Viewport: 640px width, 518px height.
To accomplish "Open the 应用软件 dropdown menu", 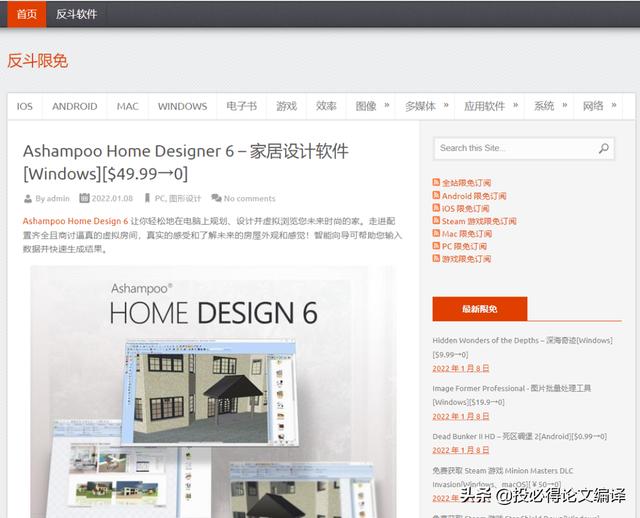I will pos(490,106).
